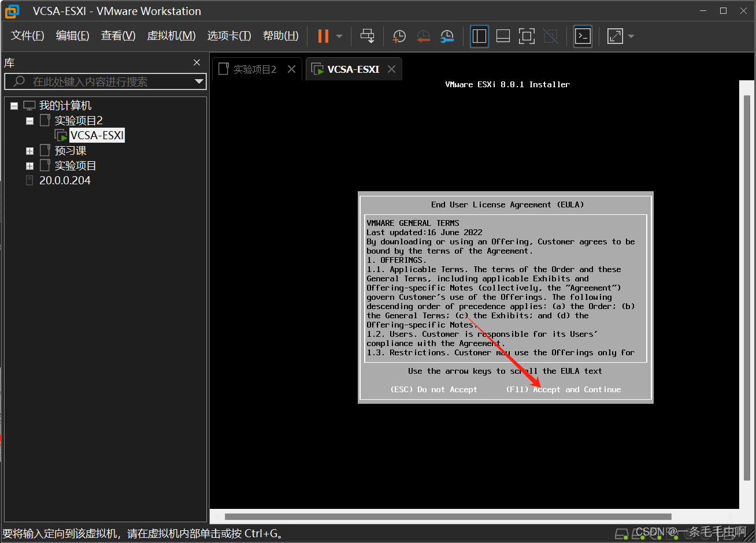This screenshot has height=543, width=756.
Task: Click the 20.0.0.204 server icon
Action: point(29,181)
